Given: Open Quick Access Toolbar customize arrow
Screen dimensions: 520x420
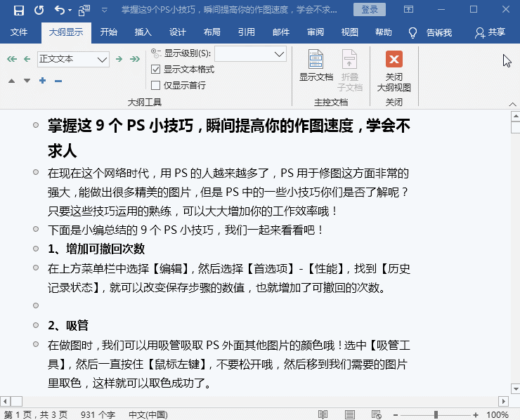Looking at the screenshot, I should click(105, 10).
